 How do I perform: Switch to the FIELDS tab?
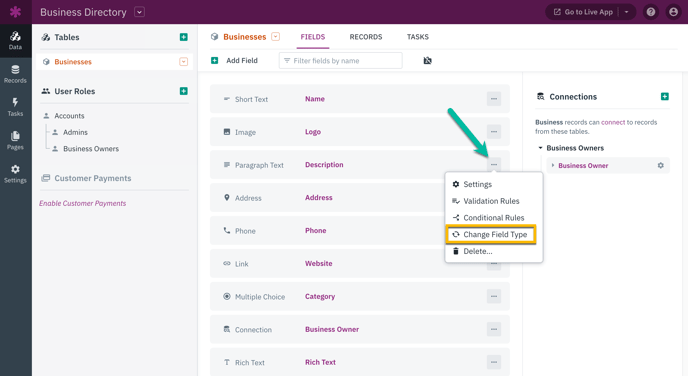[x=313, y=37]
